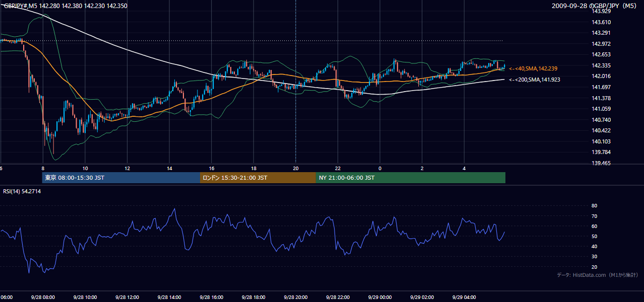This screenshot has height=302, width=644.
Task: Click the NY 21:00-06:00 JST session bar
Action: (411, 178)
